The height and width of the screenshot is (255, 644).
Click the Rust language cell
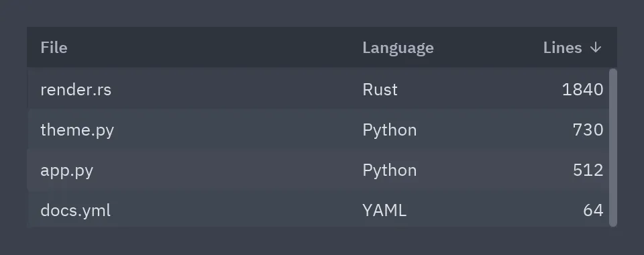(380, 89)
